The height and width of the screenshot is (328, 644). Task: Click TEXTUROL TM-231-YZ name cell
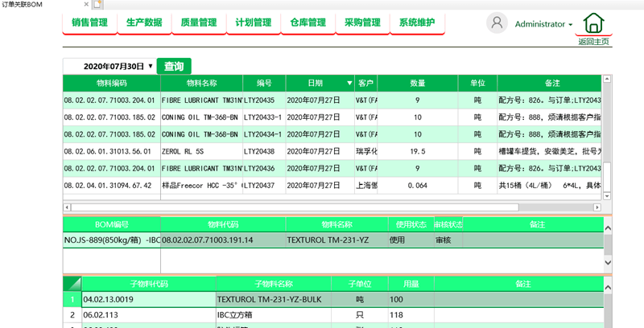point(336,240)
